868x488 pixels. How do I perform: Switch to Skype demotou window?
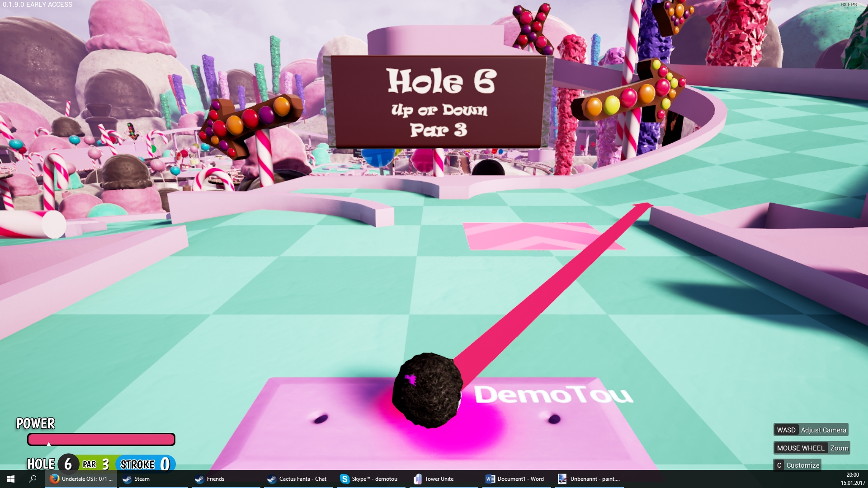[x=371, y=479]
